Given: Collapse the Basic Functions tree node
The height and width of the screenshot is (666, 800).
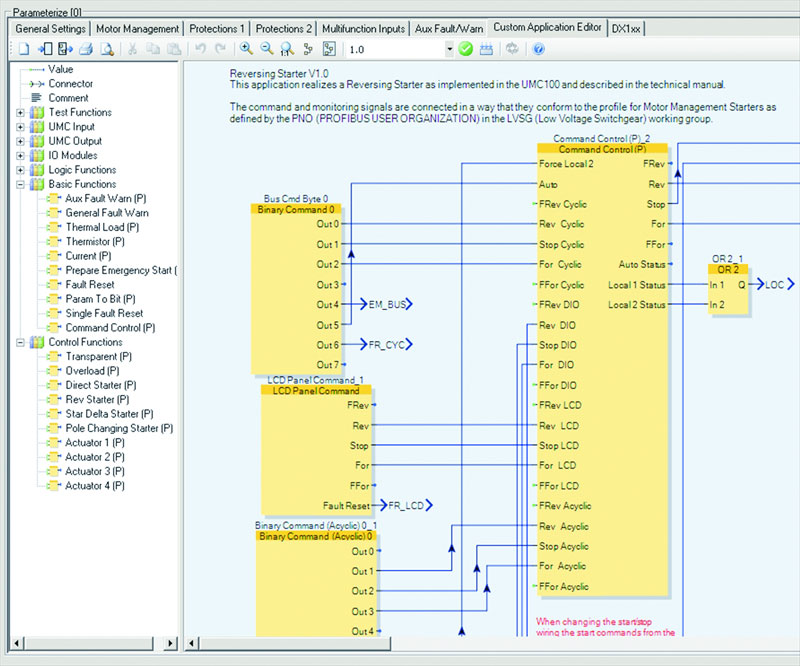Looking at the screenshot, I should [x=21, y=185].
